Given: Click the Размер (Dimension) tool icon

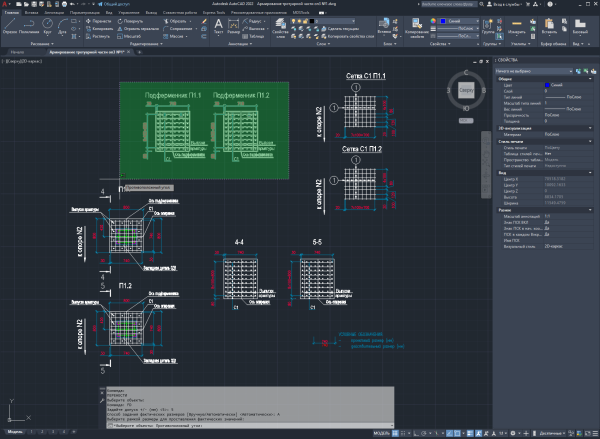Looking at the screenshot, I should pos(233,27).
